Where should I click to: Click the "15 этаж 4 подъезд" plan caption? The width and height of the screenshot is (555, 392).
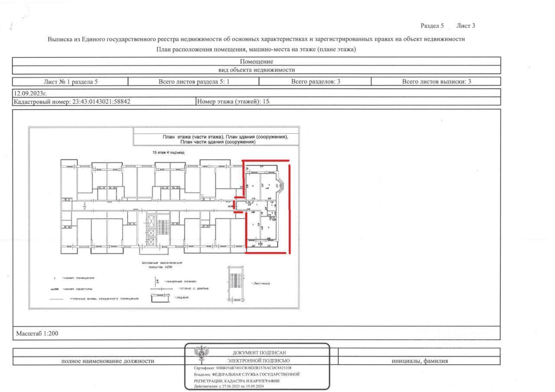[x=168, y=152]
